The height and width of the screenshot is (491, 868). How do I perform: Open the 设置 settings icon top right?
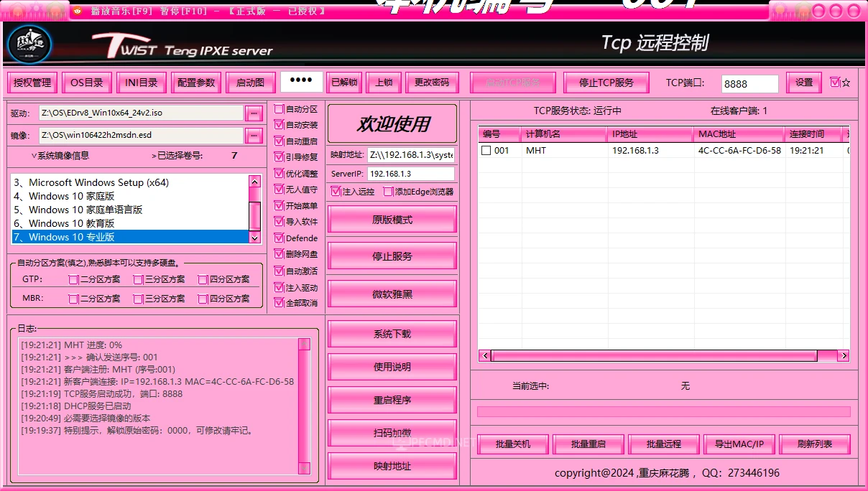(x=803, y=83)
